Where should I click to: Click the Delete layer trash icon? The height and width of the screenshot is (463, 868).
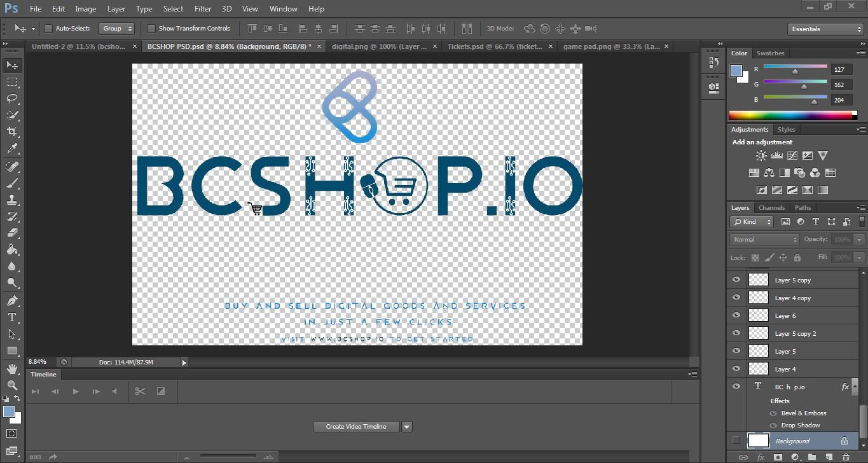tap(846, 457)
